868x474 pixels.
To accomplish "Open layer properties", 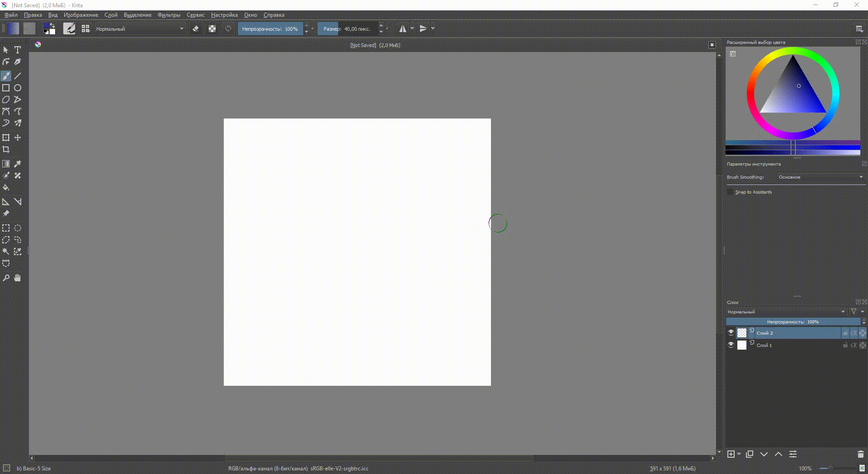I will pos(793,454).
